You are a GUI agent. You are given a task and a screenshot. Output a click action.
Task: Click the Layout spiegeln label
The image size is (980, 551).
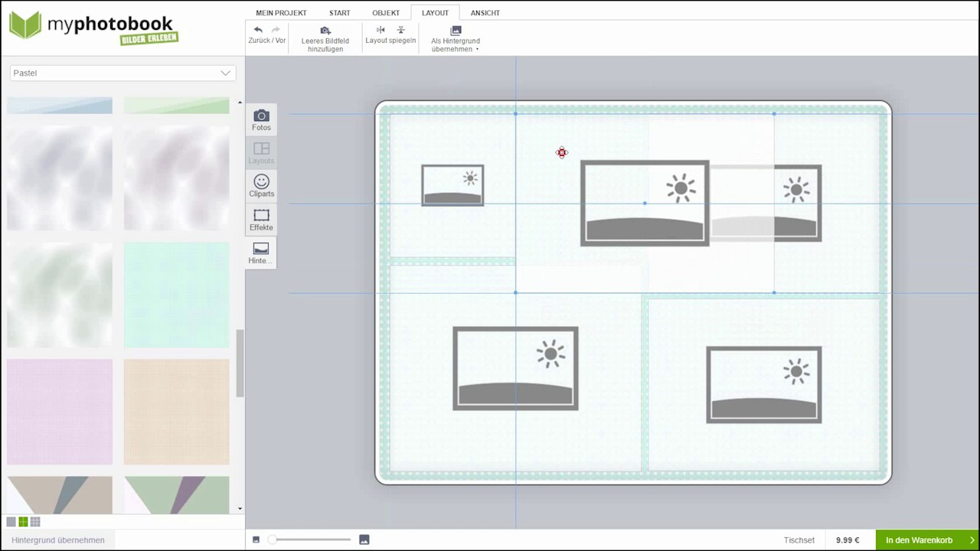click(390, 41)
